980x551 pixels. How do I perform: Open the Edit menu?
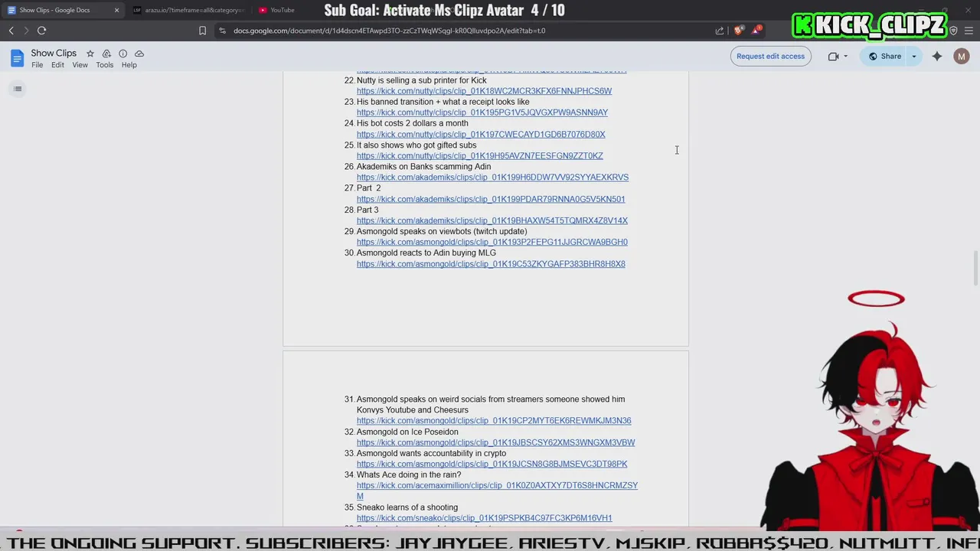[x=57, y=65]
